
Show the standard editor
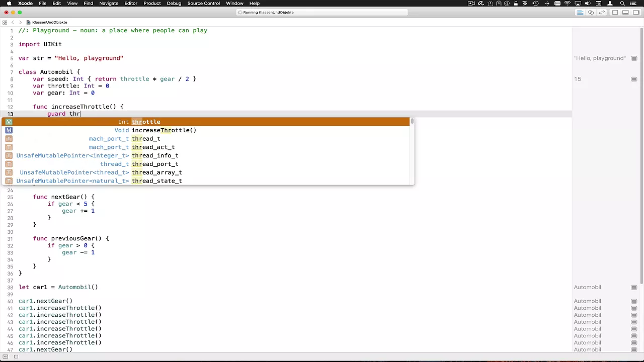tap(580, 12)
